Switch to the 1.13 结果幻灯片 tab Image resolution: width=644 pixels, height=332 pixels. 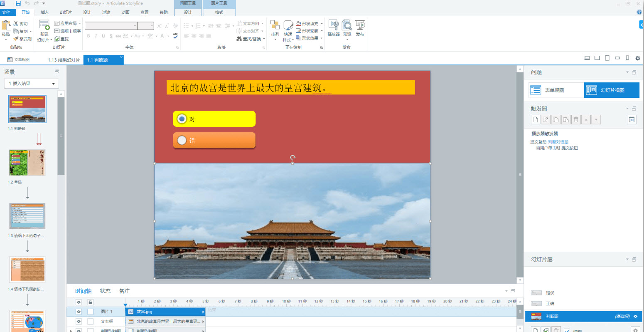(64, 60)
